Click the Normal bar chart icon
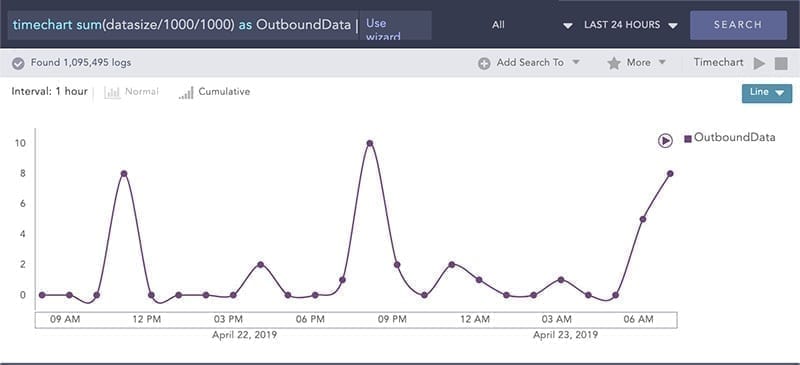The image size is (800, 365). (112, 92)
